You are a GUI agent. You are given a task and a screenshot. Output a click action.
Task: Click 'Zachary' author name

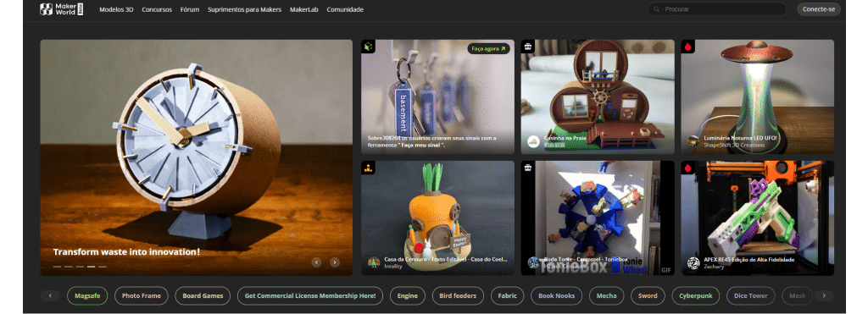714,267
